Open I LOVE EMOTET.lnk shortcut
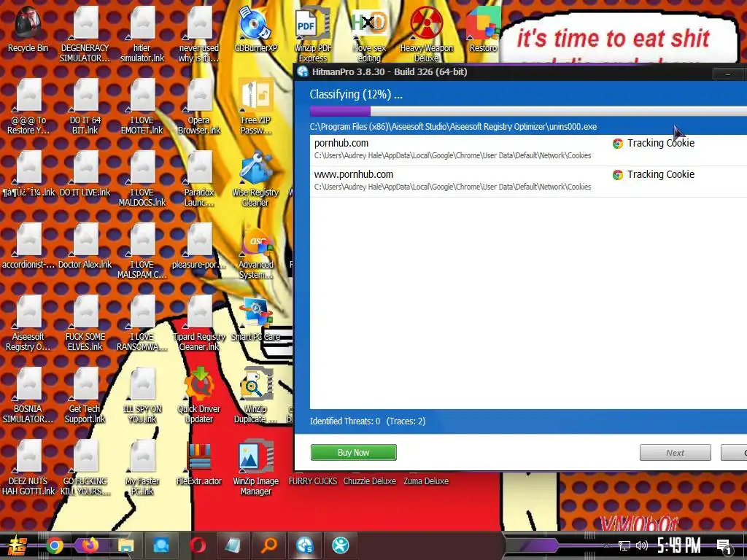747x560 pixels. click(x=142, y=106)
